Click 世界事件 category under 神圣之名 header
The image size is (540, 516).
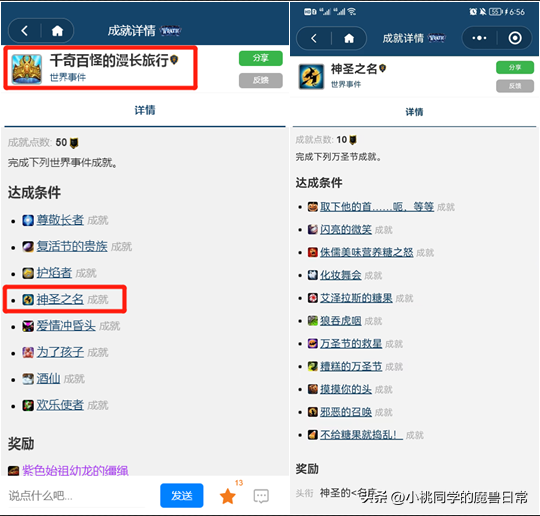click(346, 84)
